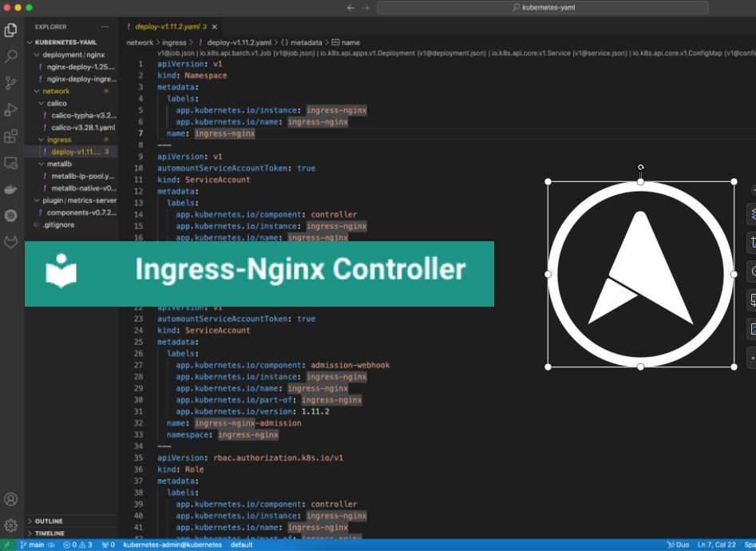Close the deploy-v1.11.2.yaml tab
This screenshot has width=756, height=551.
click(x=215, y=27)
